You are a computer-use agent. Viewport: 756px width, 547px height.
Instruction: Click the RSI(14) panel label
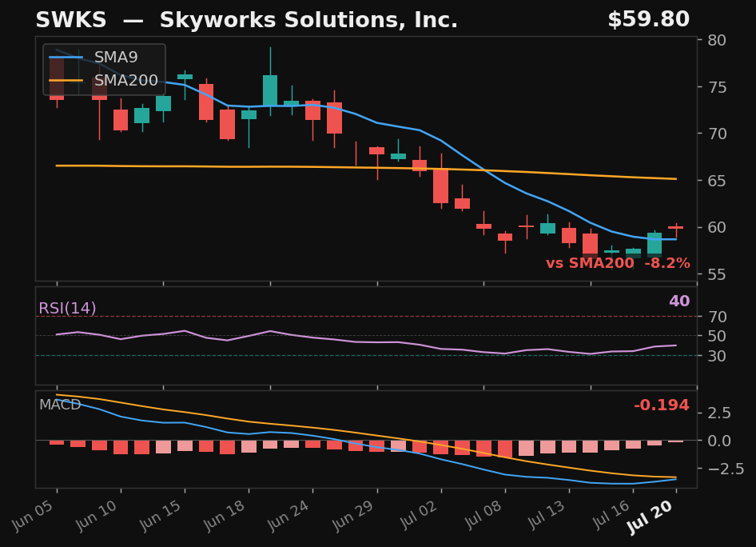click(67, 308)
